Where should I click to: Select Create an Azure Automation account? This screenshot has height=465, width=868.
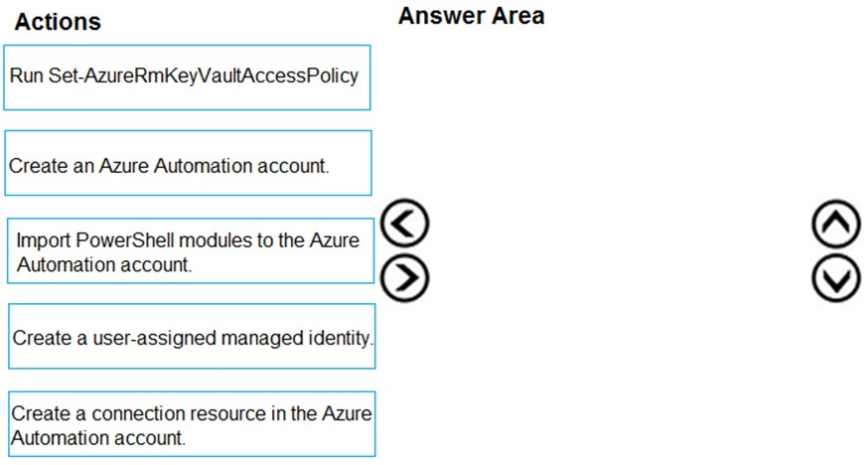click(x=189, y=163)
